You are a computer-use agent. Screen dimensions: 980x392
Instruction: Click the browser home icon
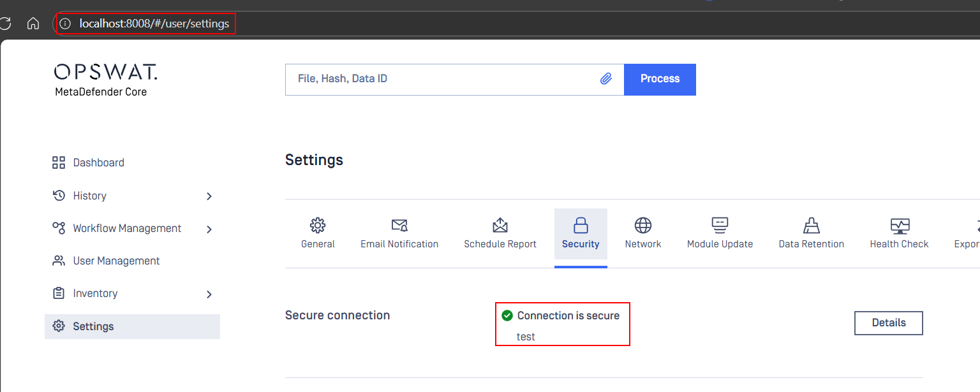[33, 24]
